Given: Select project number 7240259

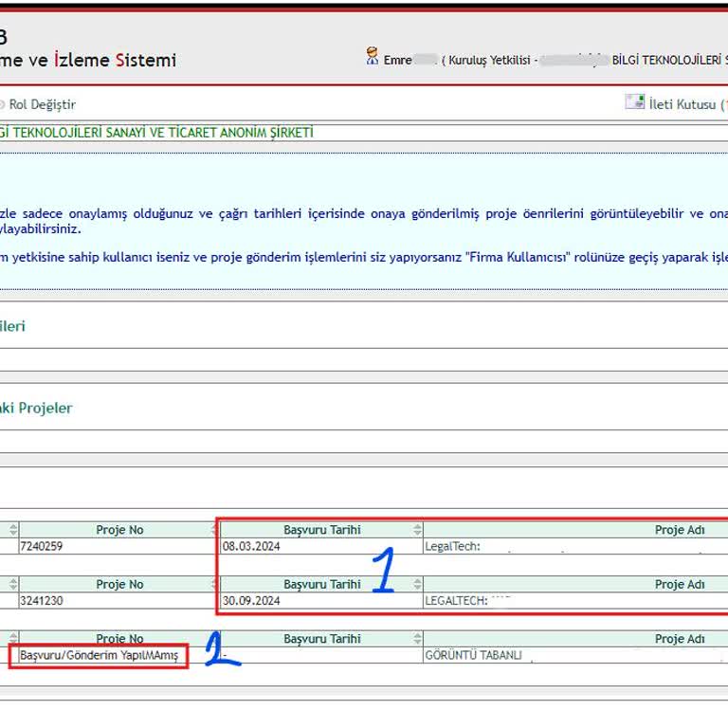Looking at the screenshot, I should click(x=42, y=547).
